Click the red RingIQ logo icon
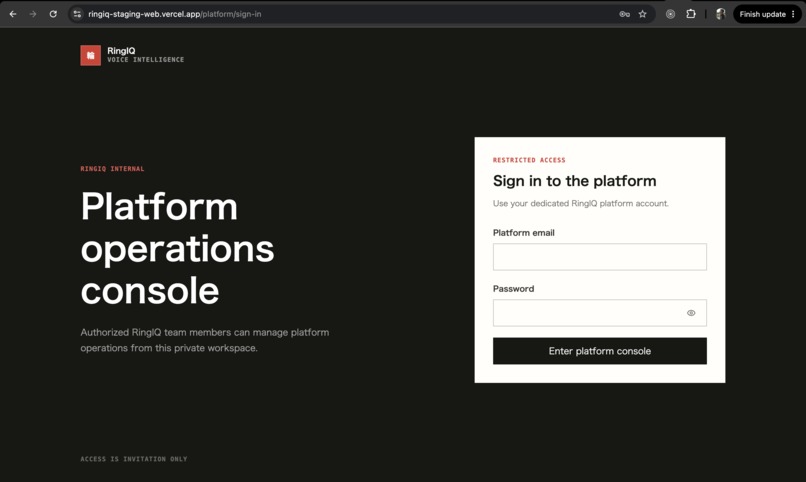Viewport: 806px width, 482px height. pyautogui.click(x=90, y=55)
